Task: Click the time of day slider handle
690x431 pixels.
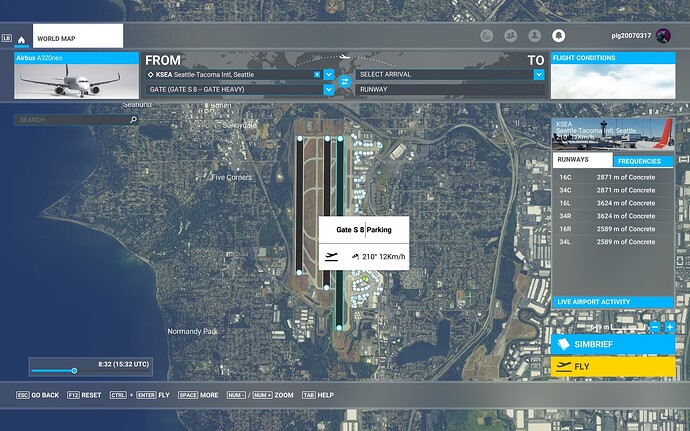Action: point(74,370)
